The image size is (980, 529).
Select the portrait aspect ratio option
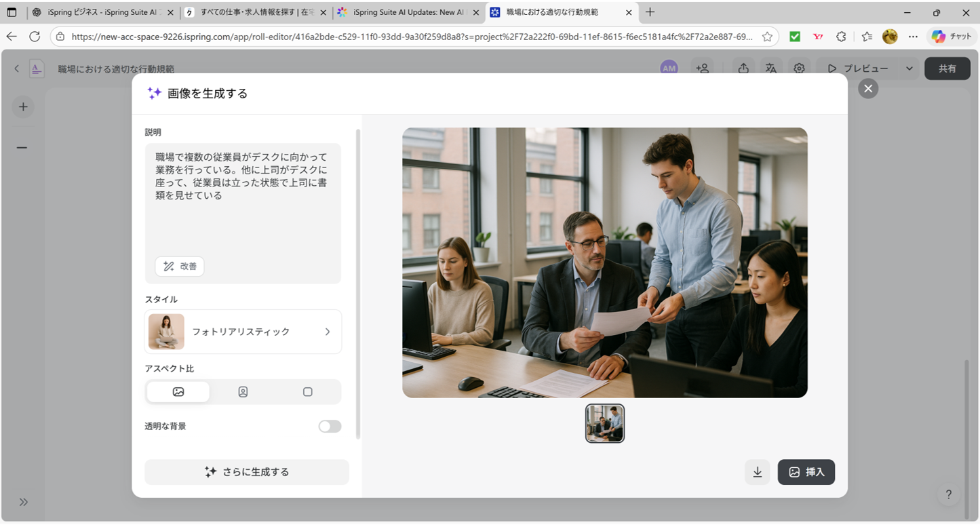pyautogui.click(x=242, y=391)
